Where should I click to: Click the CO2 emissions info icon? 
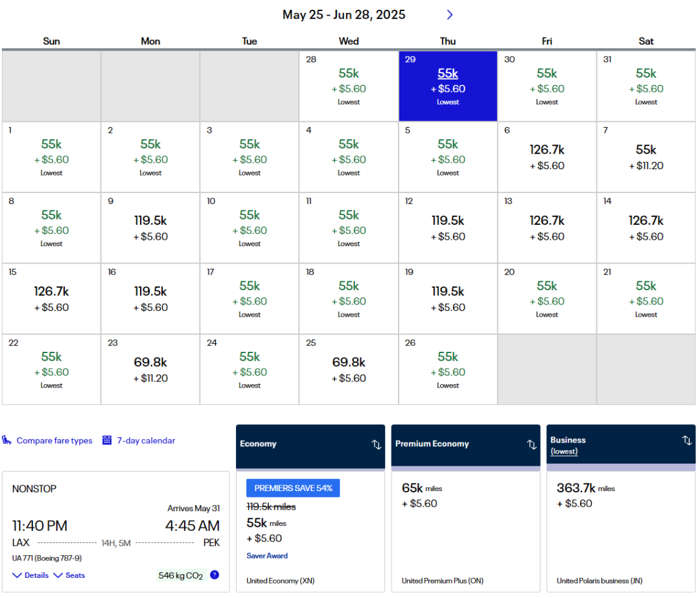215,575
